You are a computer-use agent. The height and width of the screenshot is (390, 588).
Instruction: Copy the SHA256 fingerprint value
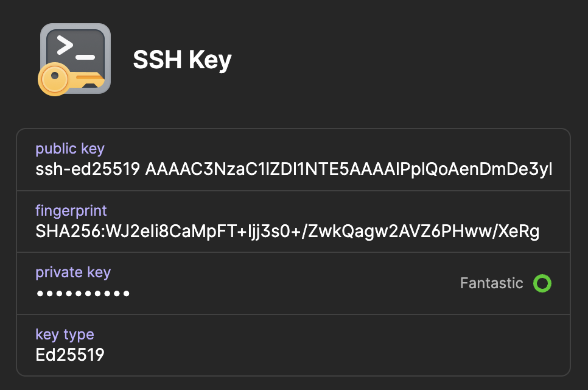point(287,232)
